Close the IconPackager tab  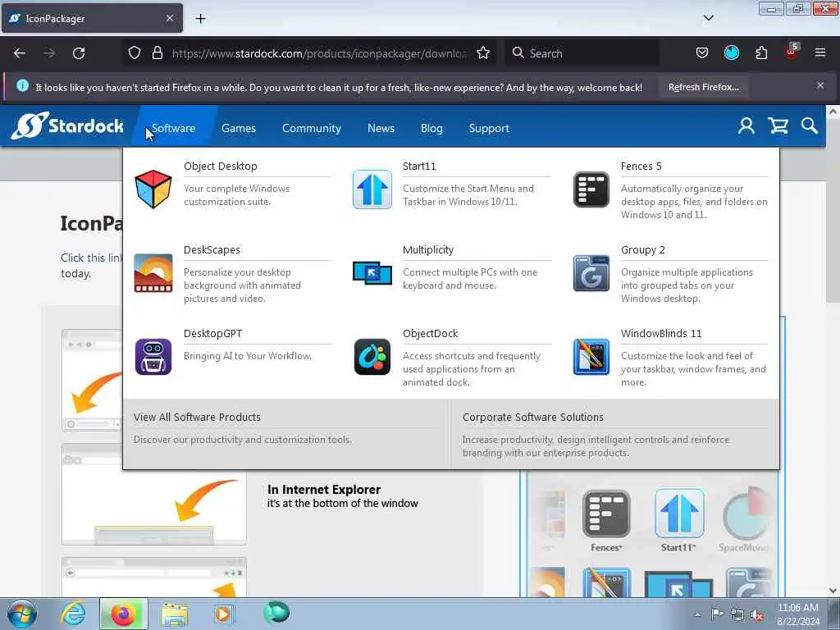(x=169, y=19)
